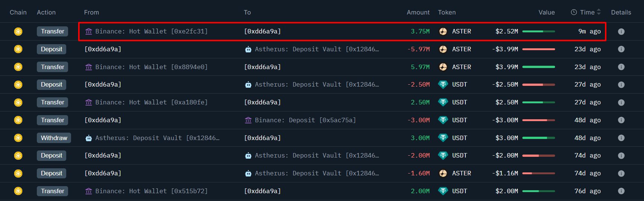Click the Transfer tag in the first row
Image resolution: width=644 pixels, height=201 pixels.
point(52,32)
